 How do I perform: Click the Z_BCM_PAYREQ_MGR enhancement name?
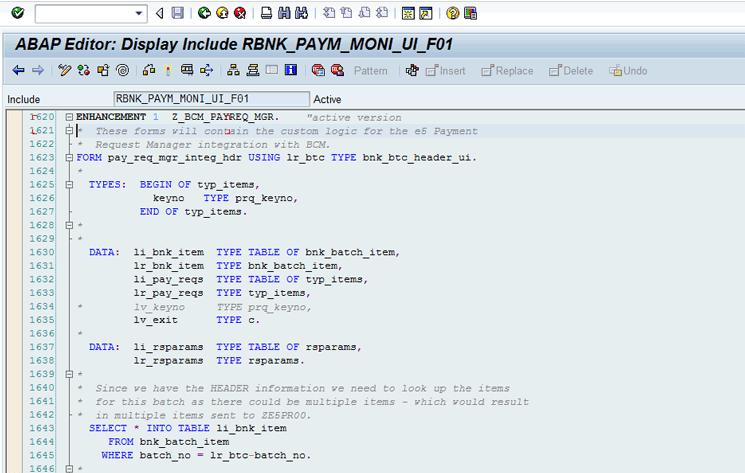coord(225,117)
